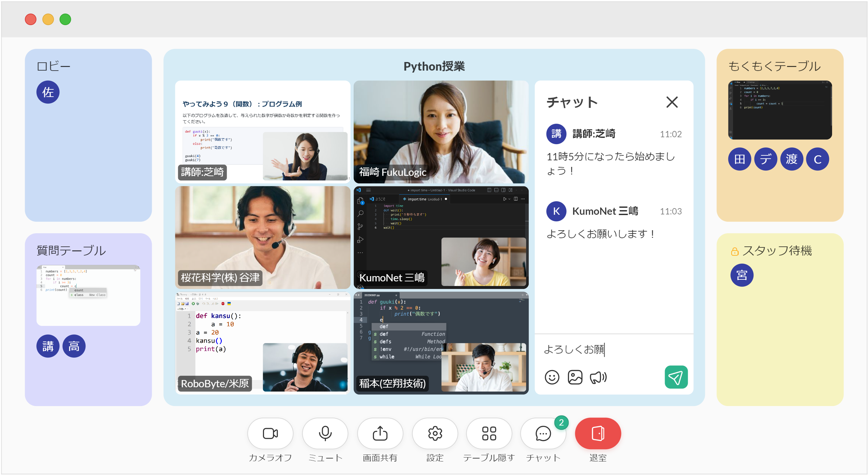Select the 佐 avatar in the lobby

click(48, 92)
